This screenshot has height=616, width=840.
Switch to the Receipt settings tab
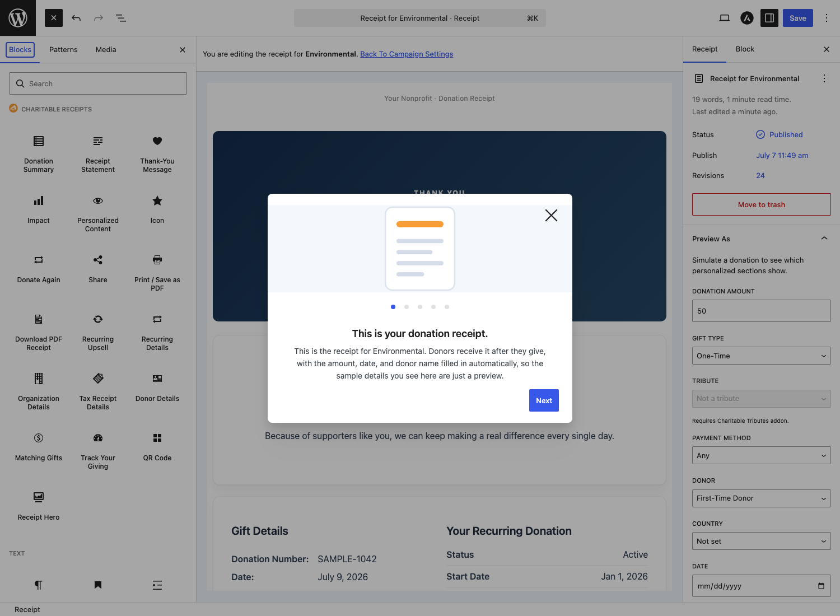(705, 49)
